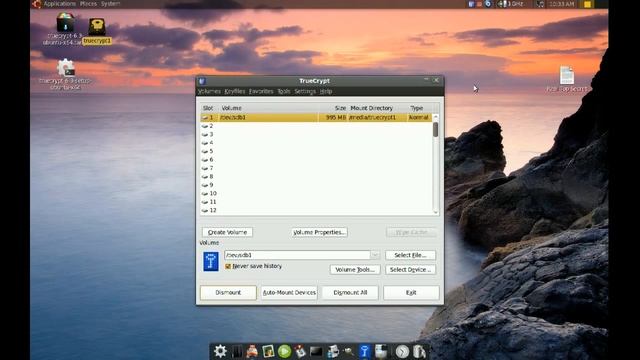The image size is (640, 360).
Task: Click the Ubuntu logo in top panel
Action: 37,4
